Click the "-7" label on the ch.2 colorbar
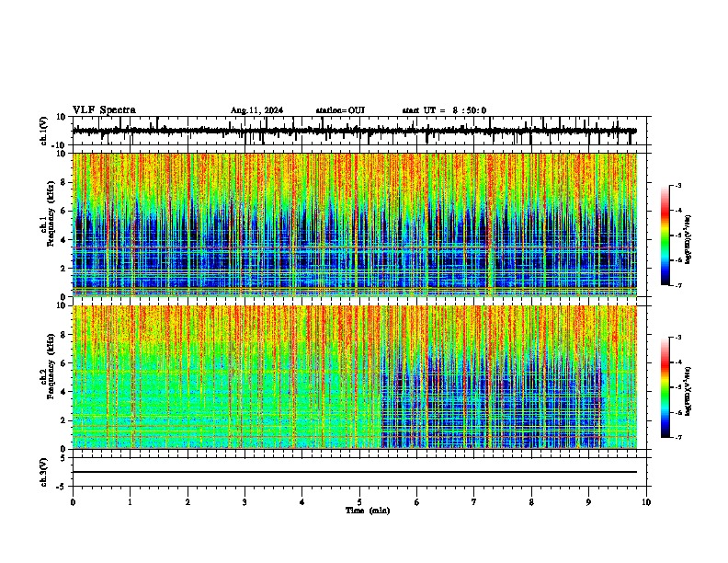The image size is (728, 563). [678, 438]
